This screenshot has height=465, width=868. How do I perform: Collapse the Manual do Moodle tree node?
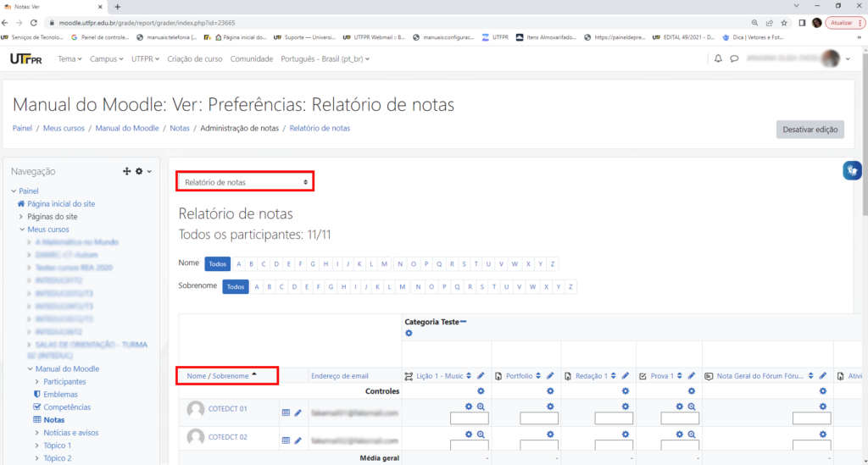tap(30, 368)
